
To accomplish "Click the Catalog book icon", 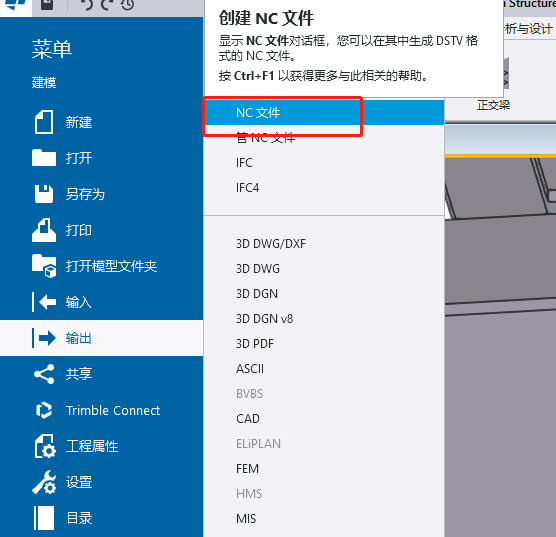I will click(x=44, y=518).
